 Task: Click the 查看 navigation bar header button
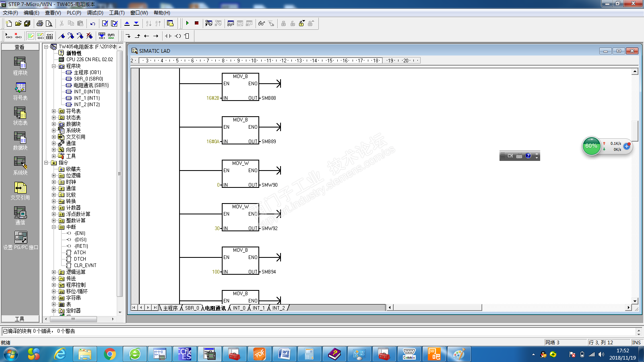pos(20,47)
